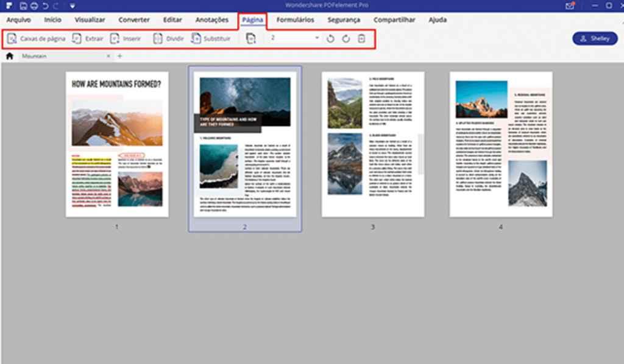The image size is (624, 364).
Task: Open the page number dropdown
Action: [317, 38]
